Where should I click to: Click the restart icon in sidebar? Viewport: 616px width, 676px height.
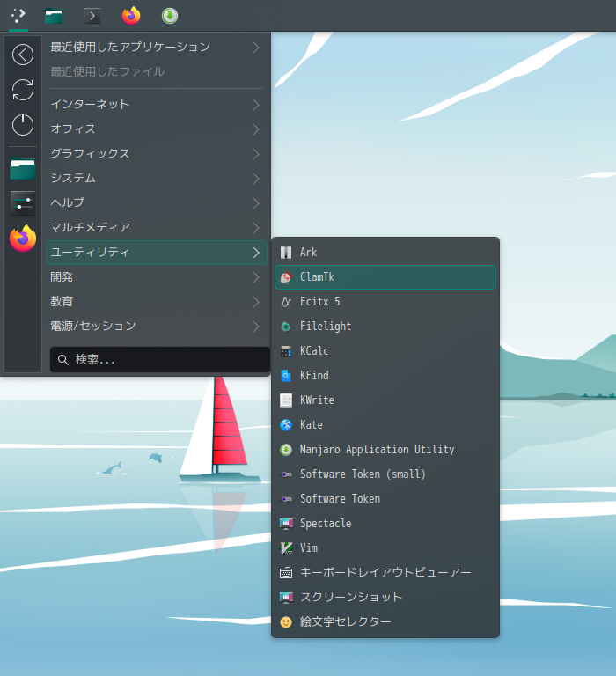[x=23, y=90]
